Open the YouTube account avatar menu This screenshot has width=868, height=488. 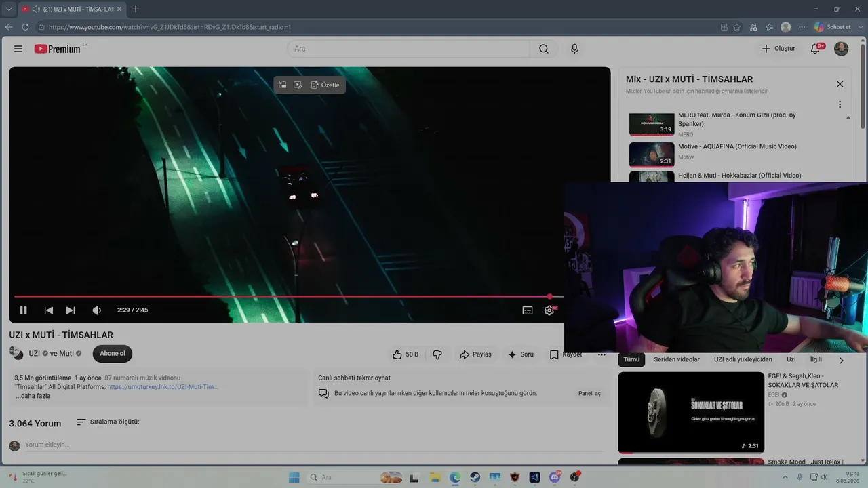pyautogui.click(x=841, y=49)
